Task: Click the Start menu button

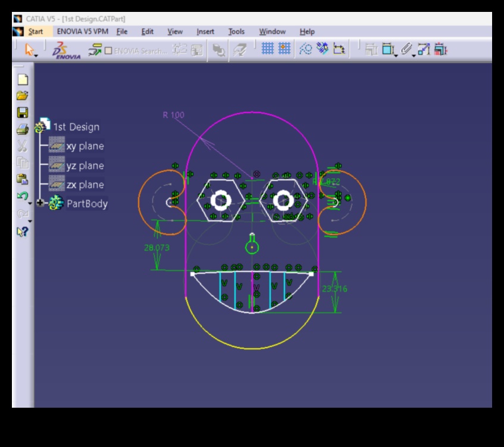Action: pyautogui.click(x=35, y=32)
